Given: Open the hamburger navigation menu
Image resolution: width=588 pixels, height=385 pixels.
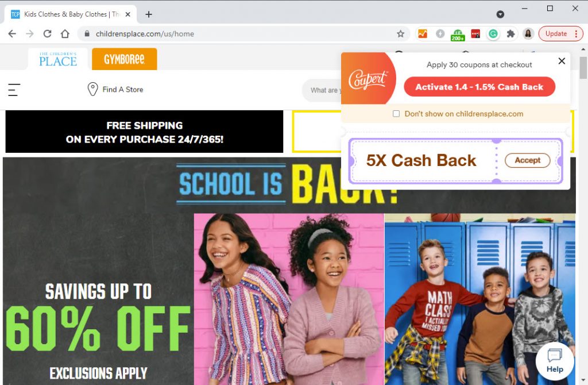Looking at the screenshot, I should (14, 90).
